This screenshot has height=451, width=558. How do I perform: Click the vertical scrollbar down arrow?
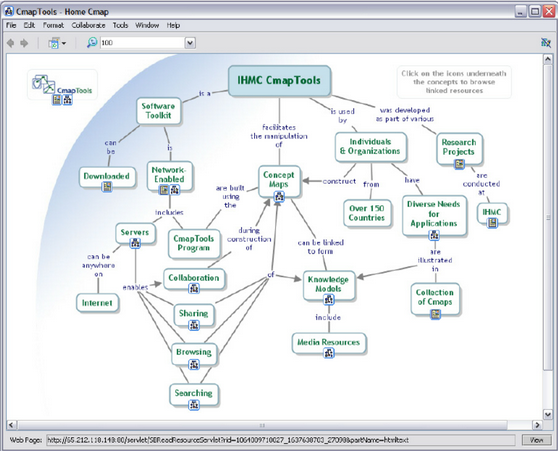[x=548, y=414]
